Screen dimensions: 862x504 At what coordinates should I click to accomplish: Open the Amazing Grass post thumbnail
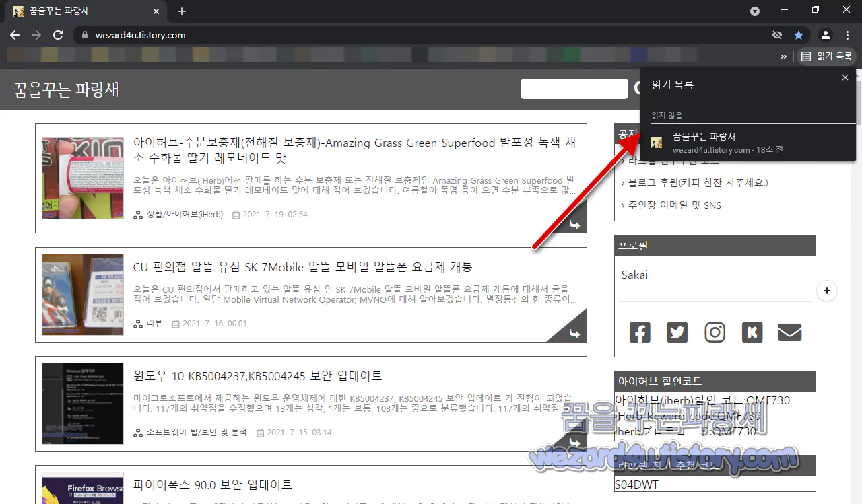[83, 178]
